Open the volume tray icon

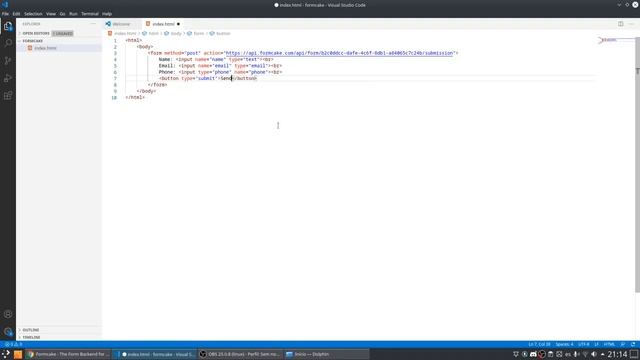tap(593, 354)
